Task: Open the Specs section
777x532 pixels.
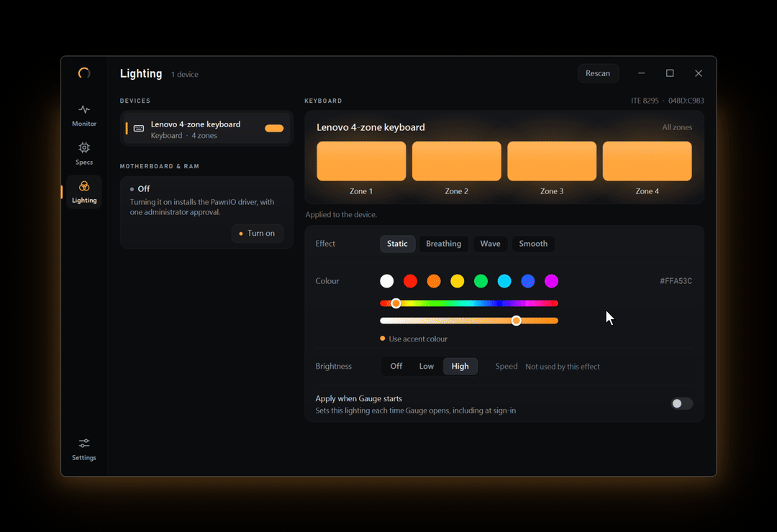Action: point(84,154)
